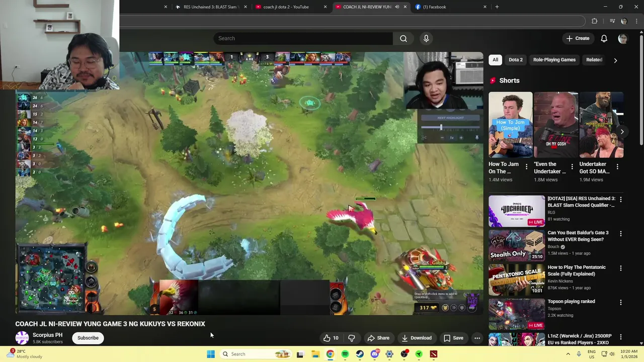
Task: Open options for How To Jam short
Action: [526, 166]
